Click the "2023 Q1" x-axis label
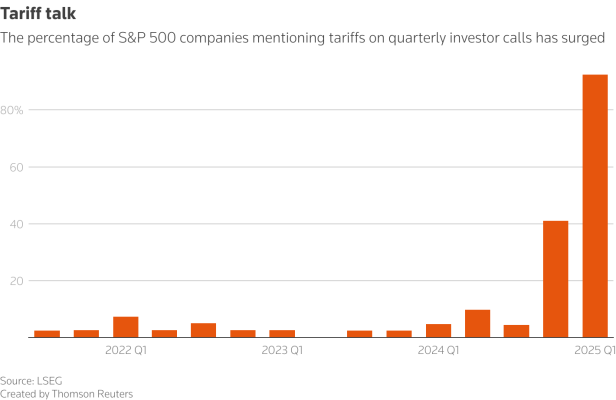The image size is (616, 400). pyautogui.click(x=282, y=350)
